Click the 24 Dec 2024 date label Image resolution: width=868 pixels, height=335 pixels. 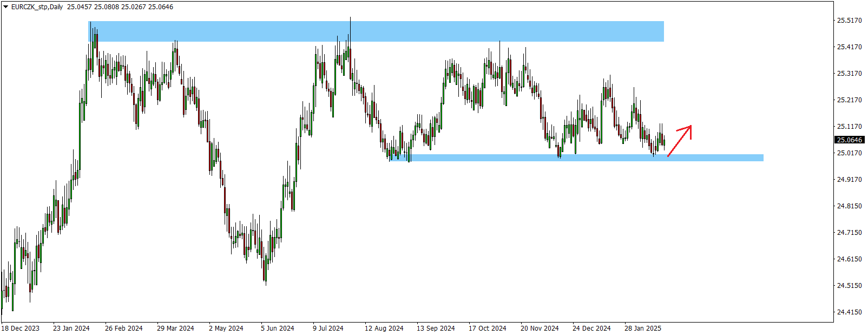click(x=591, y=329)
